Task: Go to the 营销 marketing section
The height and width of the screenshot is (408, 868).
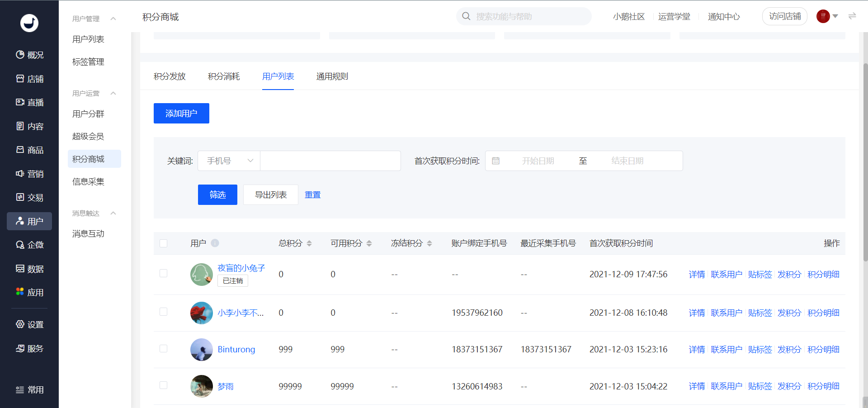Action: click(29, 174)
